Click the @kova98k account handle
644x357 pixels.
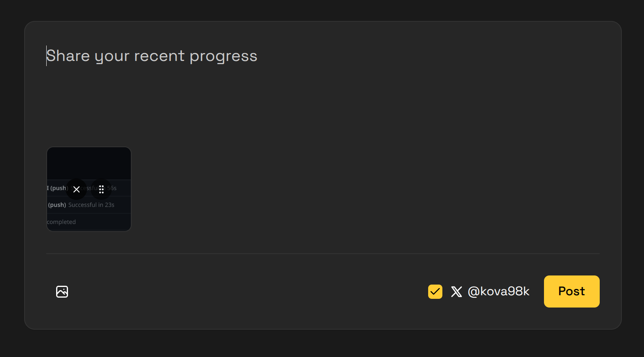(x=499, y=291)
